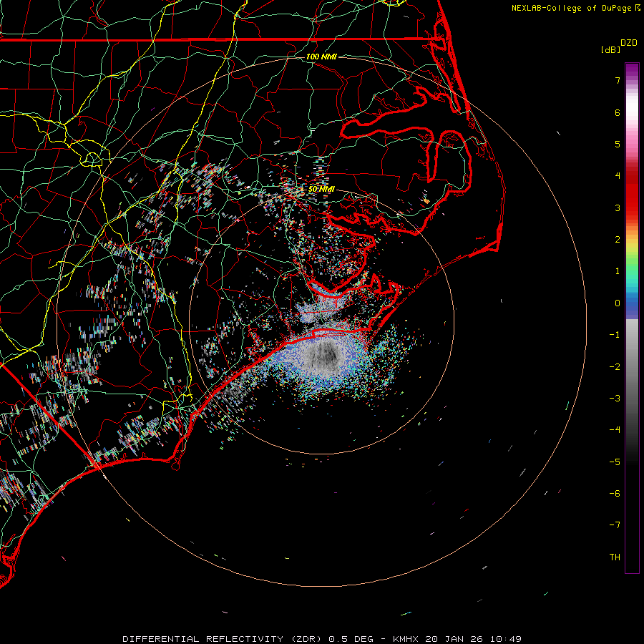Image resolution: width=644 pixels, height=644 pixels.
Task: Click the -3 dB scale value
Action: coord(615,399)
